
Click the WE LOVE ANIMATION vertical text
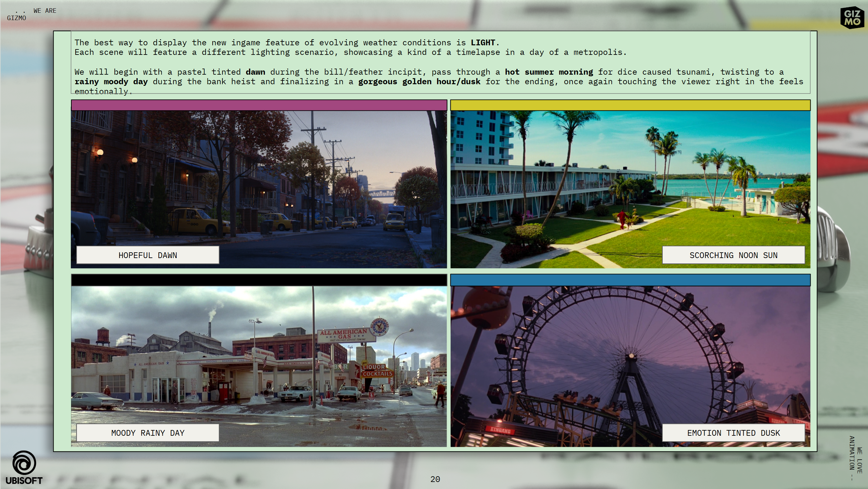[855, 458]
